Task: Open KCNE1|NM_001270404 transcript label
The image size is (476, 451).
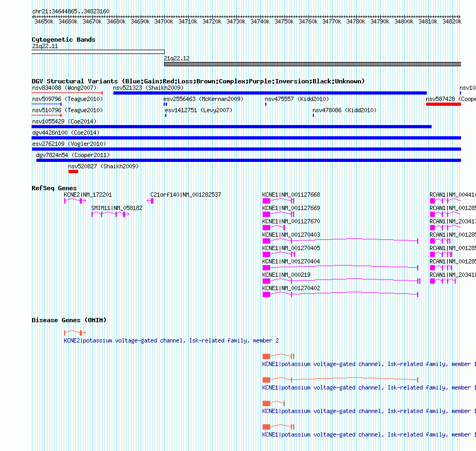Action: (291, 261)
